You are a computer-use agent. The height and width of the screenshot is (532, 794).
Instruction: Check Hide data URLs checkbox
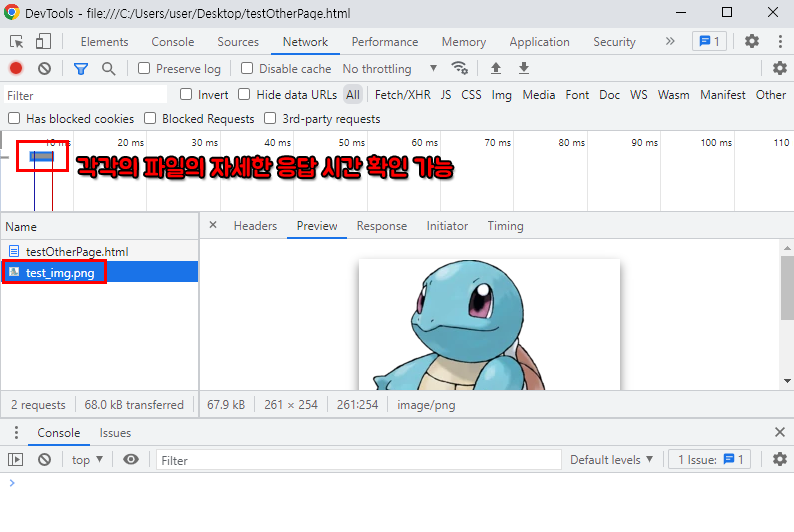point(244,94)
